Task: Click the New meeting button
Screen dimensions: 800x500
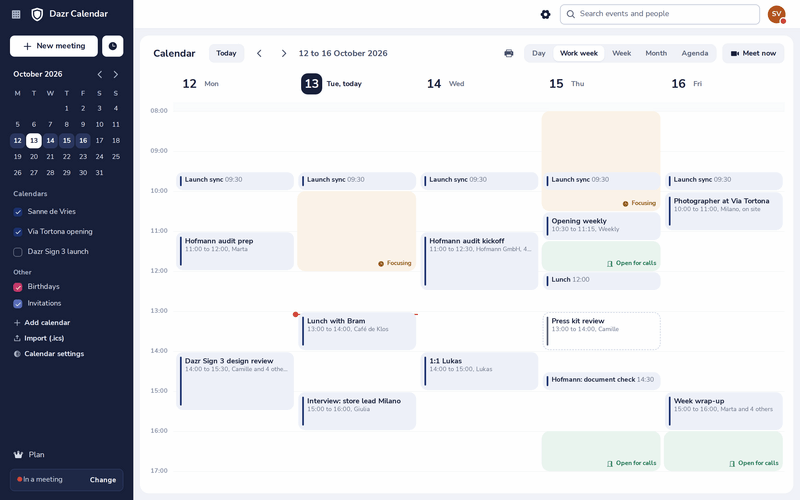Action: (x=54, y=46)
